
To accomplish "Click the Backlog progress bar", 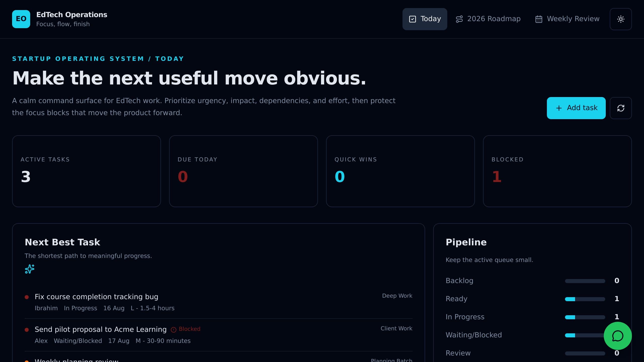I will (x=585, y=281).
